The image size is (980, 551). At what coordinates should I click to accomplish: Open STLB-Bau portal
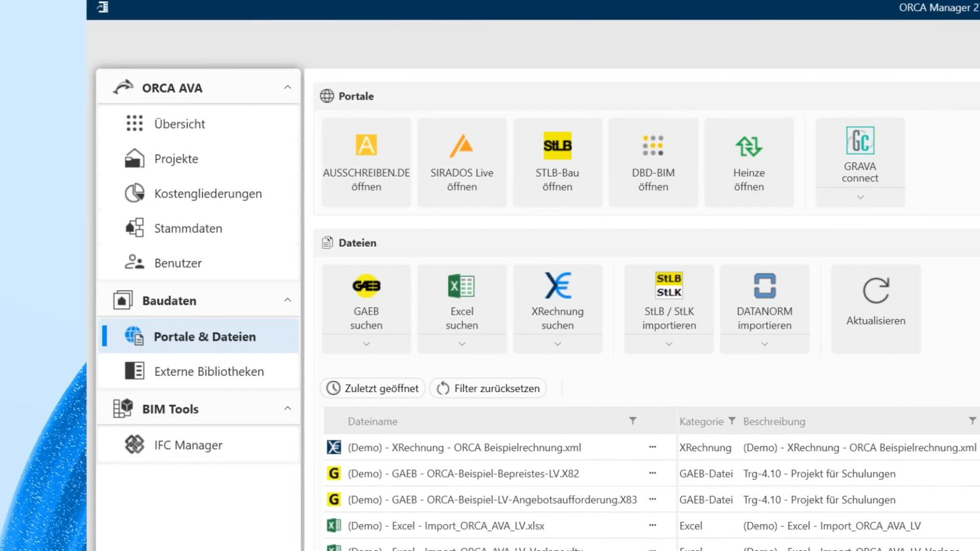(557, 162)
